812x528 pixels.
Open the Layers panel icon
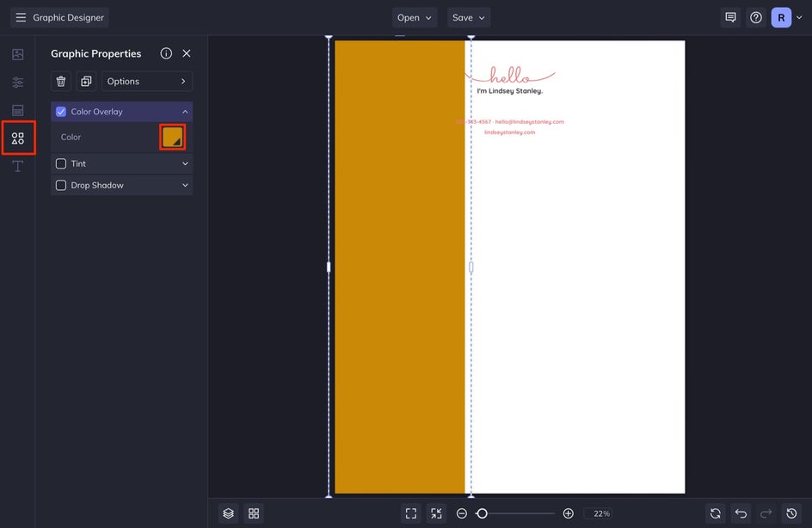(x=229, y=513)
